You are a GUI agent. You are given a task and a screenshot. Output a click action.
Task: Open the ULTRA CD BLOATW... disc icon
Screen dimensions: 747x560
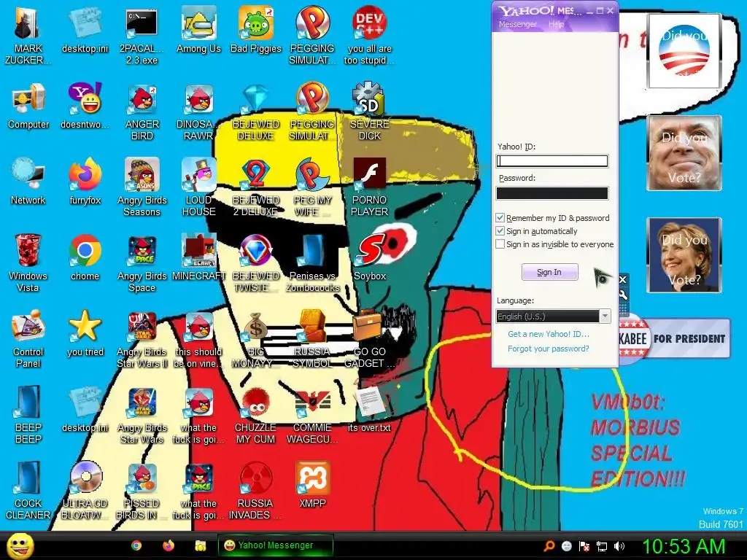[x=85, y=490]
